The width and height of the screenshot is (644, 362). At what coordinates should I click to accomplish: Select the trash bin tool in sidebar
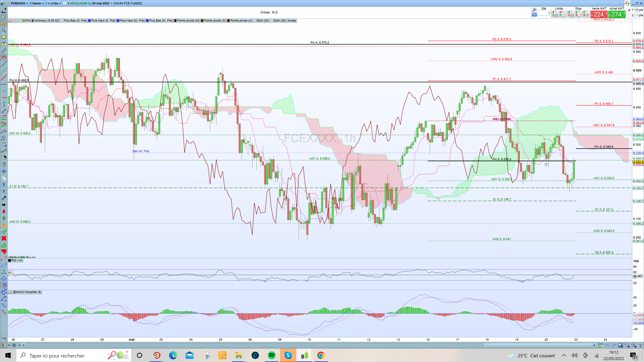[4, 164]
